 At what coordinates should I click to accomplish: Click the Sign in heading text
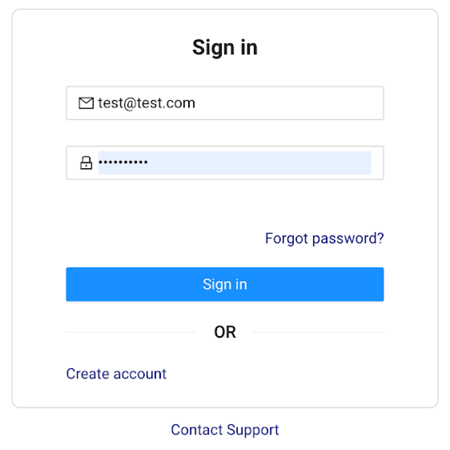click(x=225, y=48)
